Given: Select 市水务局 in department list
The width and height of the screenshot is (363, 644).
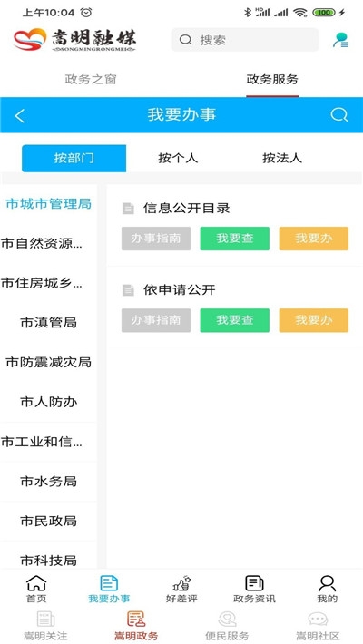Looking at the screenshot, I should coord(48,482).
